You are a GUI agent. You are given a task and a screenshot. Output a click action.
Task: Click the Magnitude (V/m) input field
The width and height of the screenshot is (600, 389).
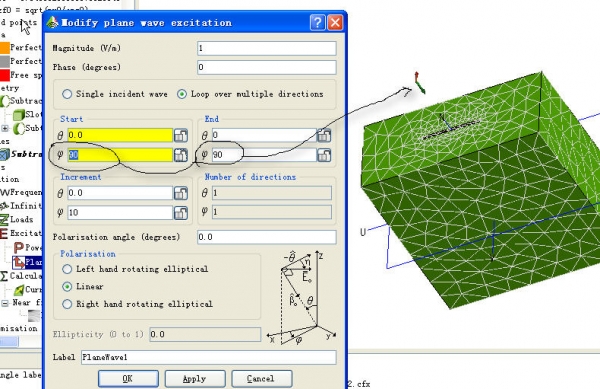(x=267, y=48)
